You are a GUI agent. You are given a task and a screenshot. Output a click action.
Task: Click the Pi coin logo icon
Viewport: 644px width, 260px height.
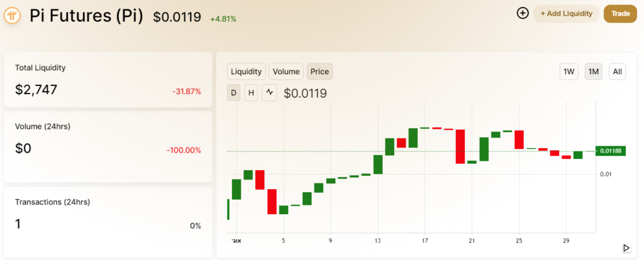point(13,16)
